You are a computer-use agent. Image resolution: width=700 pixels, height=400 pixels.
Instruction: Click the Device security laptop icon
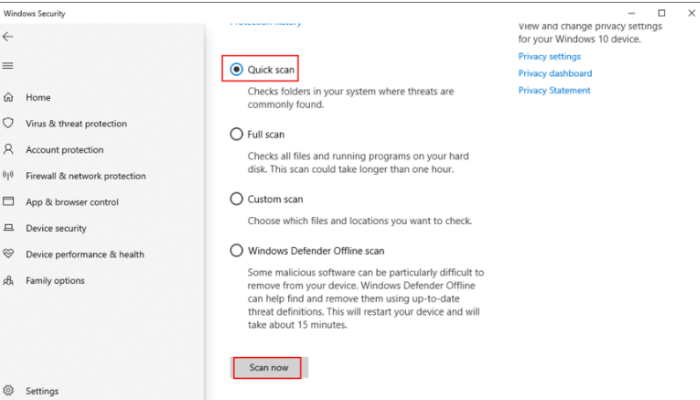coord(8,228)
